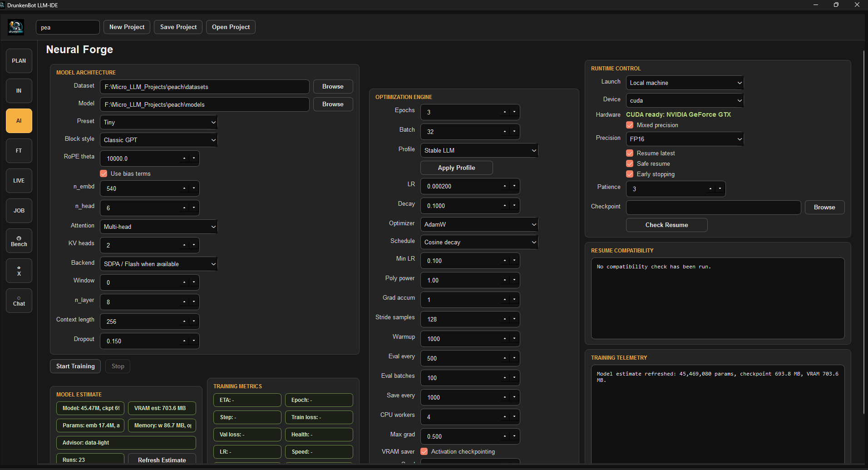
Task: Toggle Activation checkpointing checkbox
Action: point(424,452)
